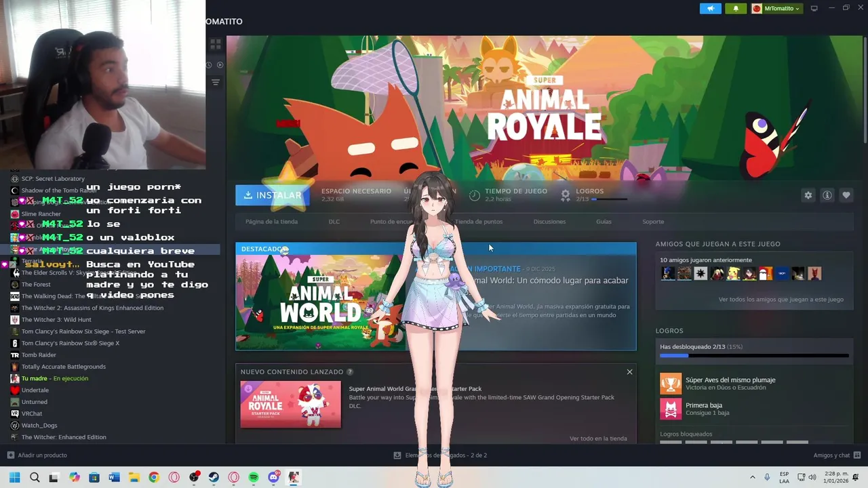Open the Guías tab
Viewport: 868px width, 488px height.
click(604, 222)
